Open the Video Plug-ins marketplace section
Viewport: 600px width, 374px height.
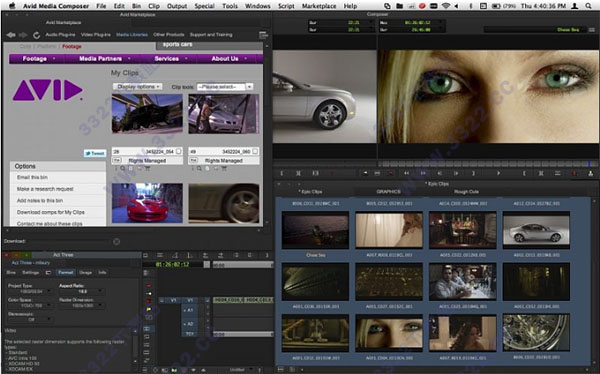[x=96, y=34]
